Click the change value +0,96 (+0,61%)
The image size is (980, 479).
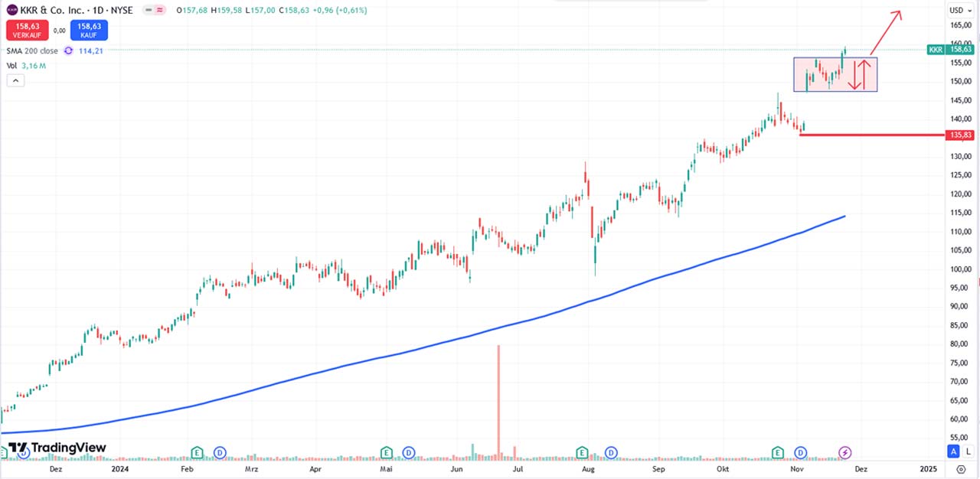point(341,11)
